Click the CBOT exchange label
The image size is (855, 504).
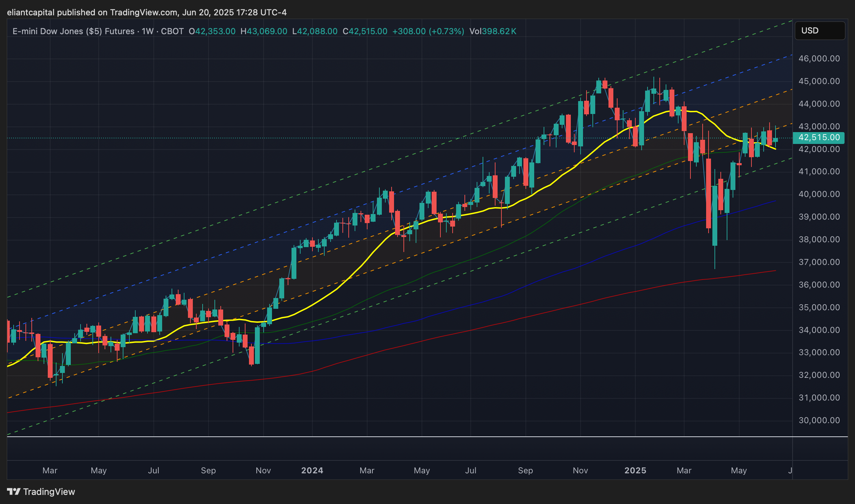click(x=172, y=31)
